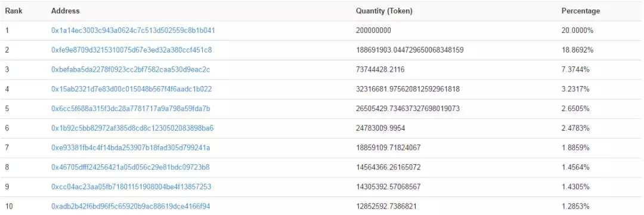Select the 20.0000% percentage cell
Viewport: 644px width, 215px height.
(577, 30)
